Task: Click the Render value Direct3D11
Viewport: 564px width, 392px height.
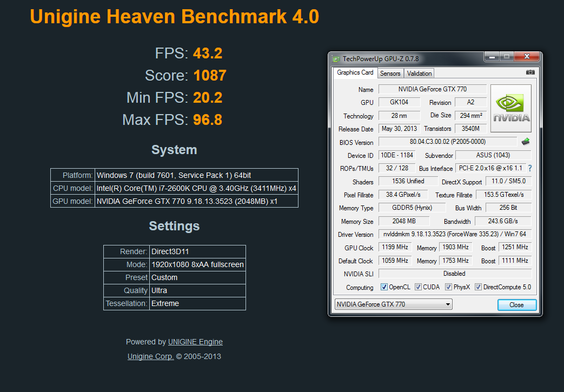Action: click(197, 251)
